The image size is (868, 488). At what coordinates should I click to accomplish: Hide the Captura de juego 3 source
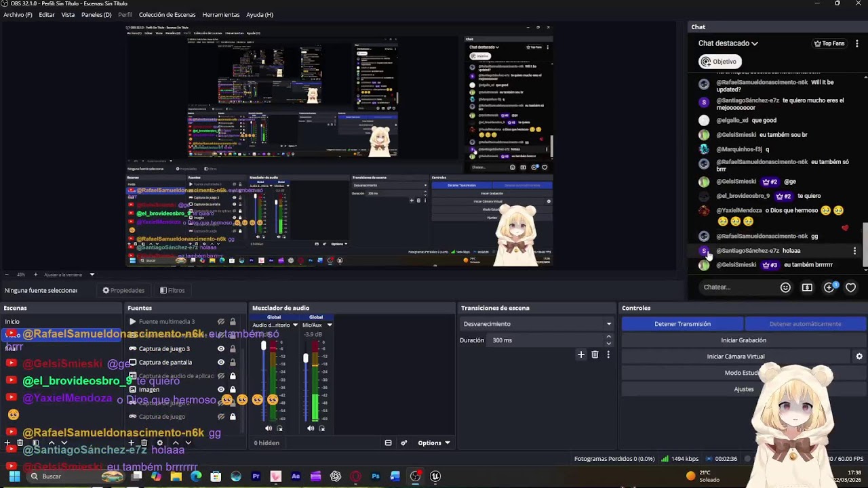[220, 349]
